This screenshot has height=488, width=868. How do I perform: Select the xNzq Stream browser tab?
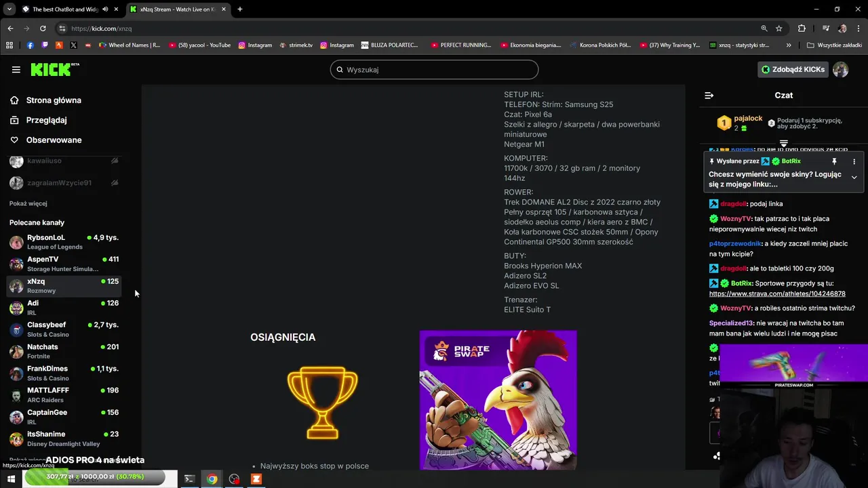point(176,9)
